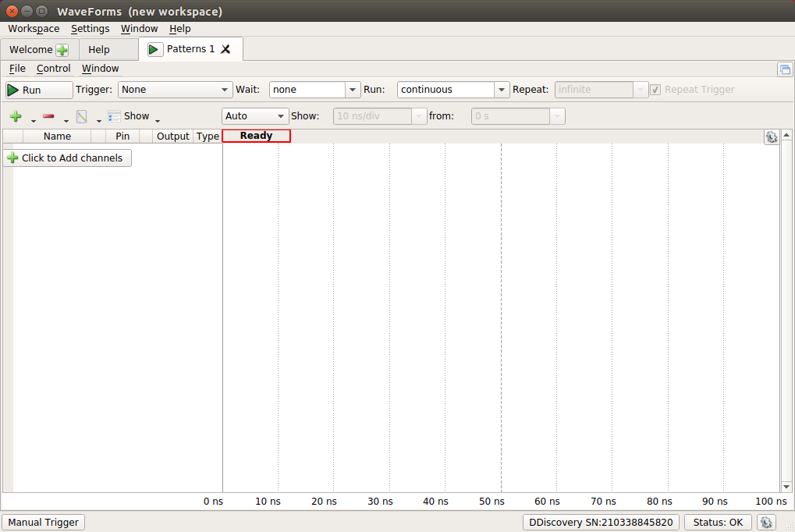Open the top-level Window menu
The height and width of the screenshot is (532, 795).
point(140,28)
